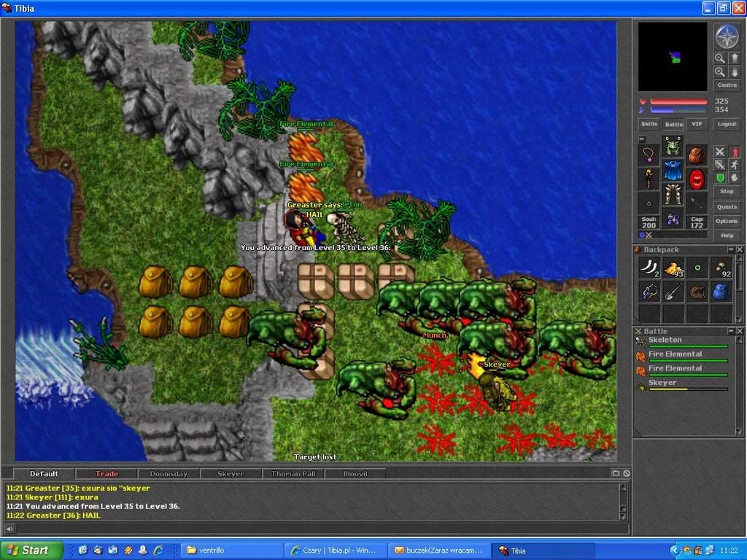Click the chat message input field
Viewport: 747px width, 560px height.
pos(320,529)
